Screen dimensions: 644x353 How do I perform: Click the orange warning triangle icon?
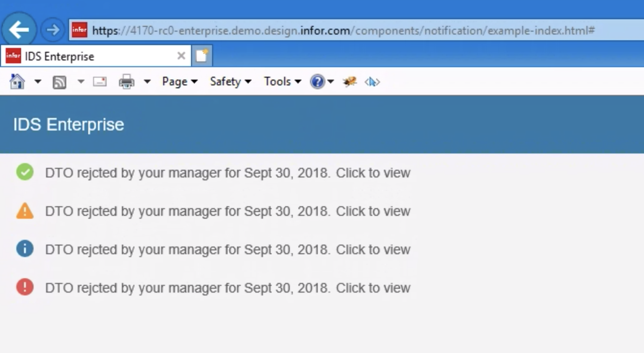pos(25,211)
